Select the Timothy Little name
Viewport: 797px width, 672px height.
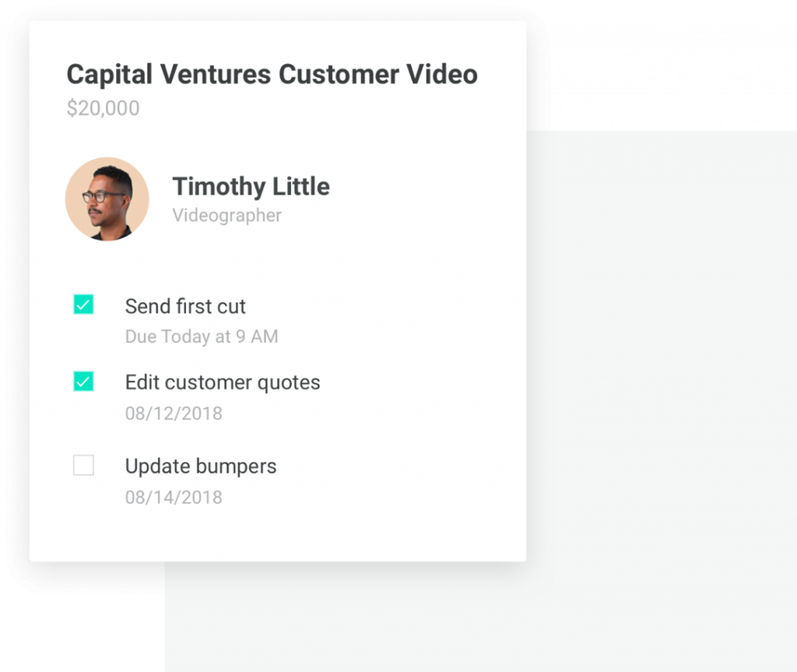point(251,187)
